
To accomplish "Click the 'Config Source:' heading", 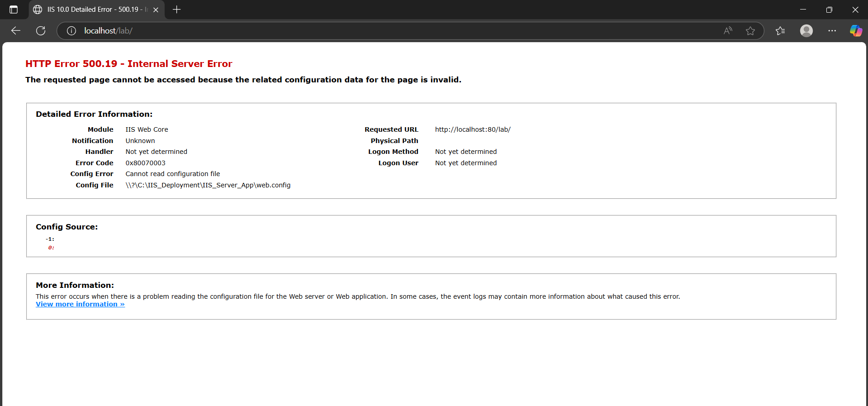I will pyautogui.click(x=67, y=227).
